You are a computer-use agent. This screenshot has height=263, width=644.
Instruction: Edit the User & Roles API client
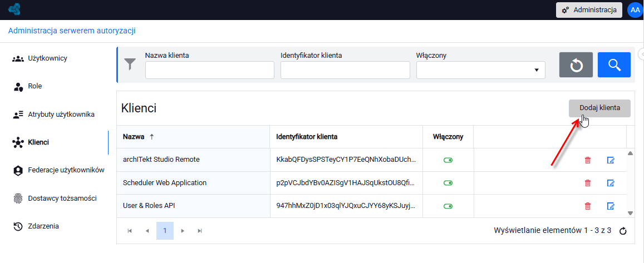tap(611, 206)
